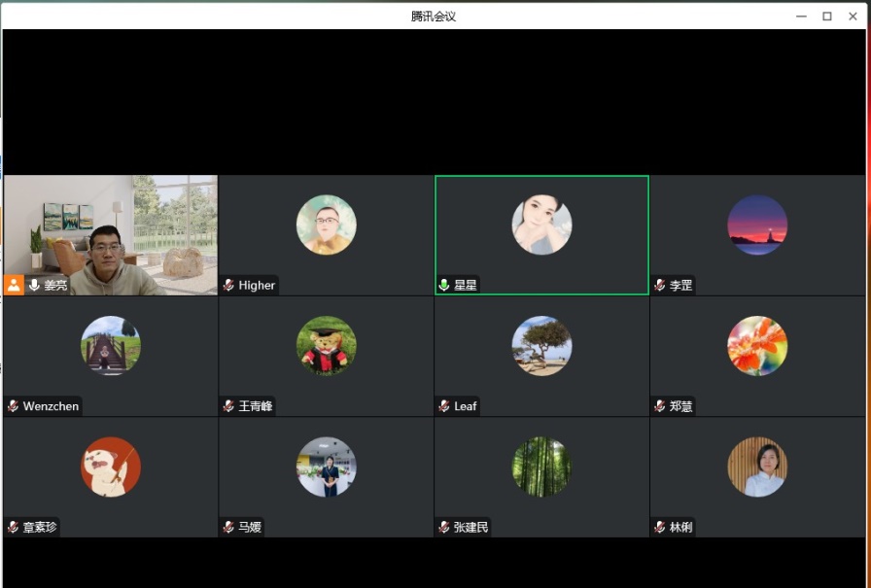Click the muted mic icon next to 张建民

coord(444,528)
